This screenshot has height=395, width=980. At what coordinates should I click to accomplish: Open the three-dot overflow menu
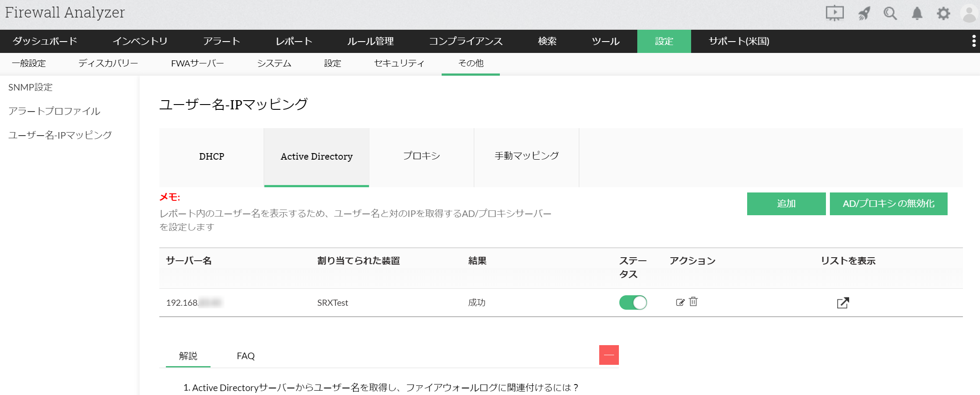[x=973, y=41]
